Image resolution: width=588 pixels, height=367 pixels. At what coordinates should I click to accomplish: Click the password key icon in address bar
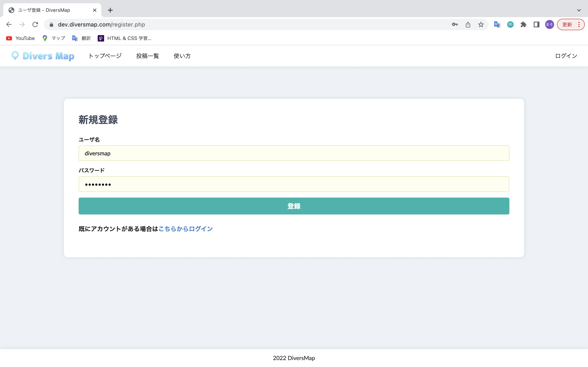pos(455,24)
